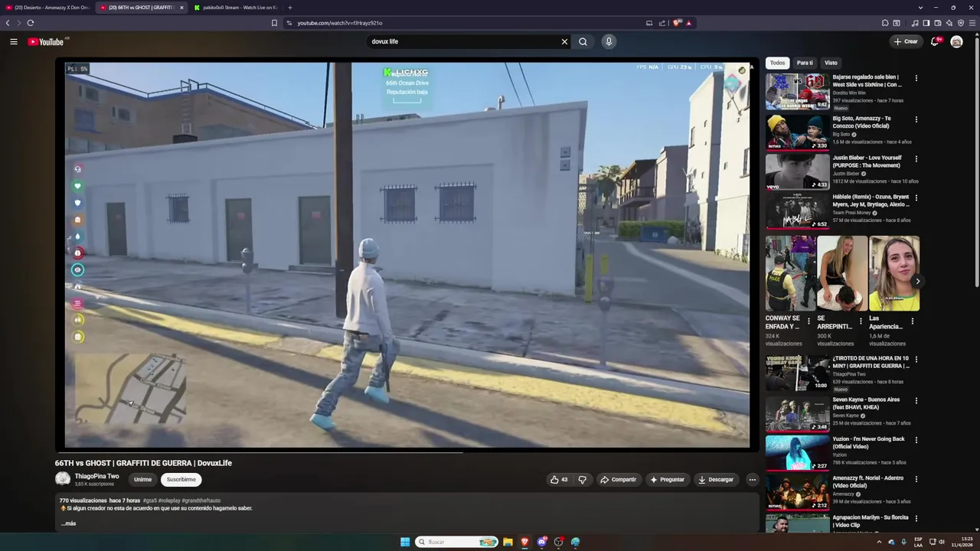Open options for Tiroteo de una hora video
The image size is (980, 551).
pos(916,360)
